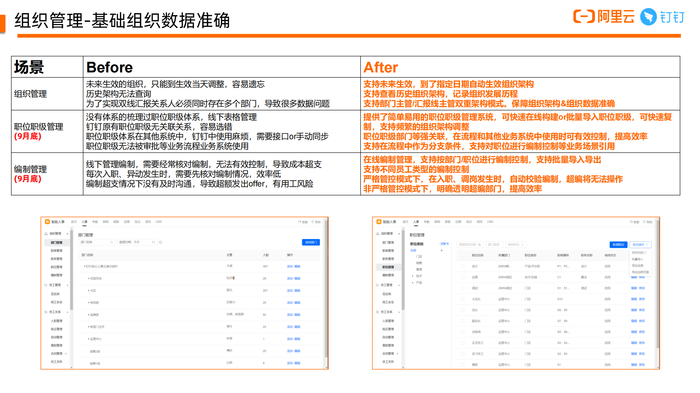Viewport: 700px width, 393px height.
Task: Expand the 技术 category in the 职位类别 tree
Action: point(413,276)
